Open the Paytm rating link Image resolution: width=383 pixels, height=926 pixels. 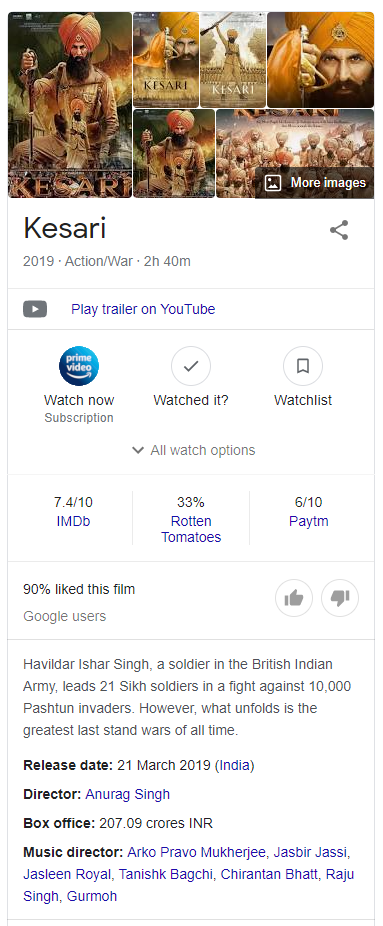coord(309,521)
